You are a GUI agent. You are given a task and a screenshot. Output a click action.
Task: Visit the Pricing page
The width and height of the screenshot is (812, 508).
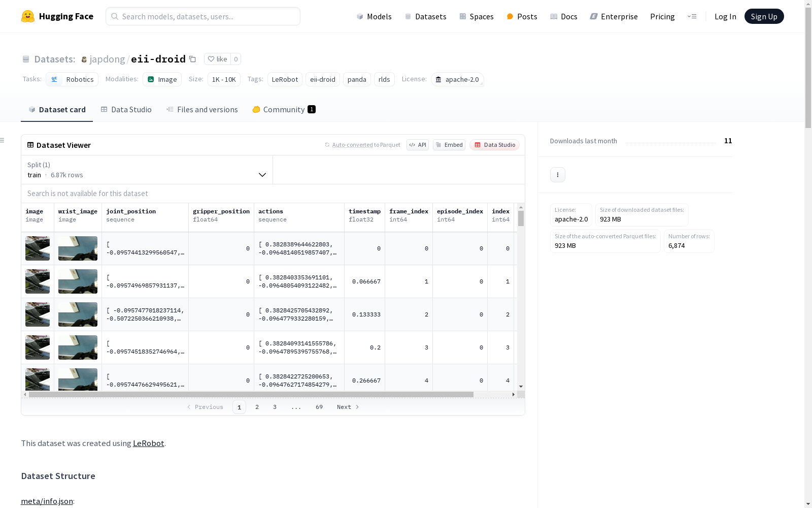(x=662, y=16)
